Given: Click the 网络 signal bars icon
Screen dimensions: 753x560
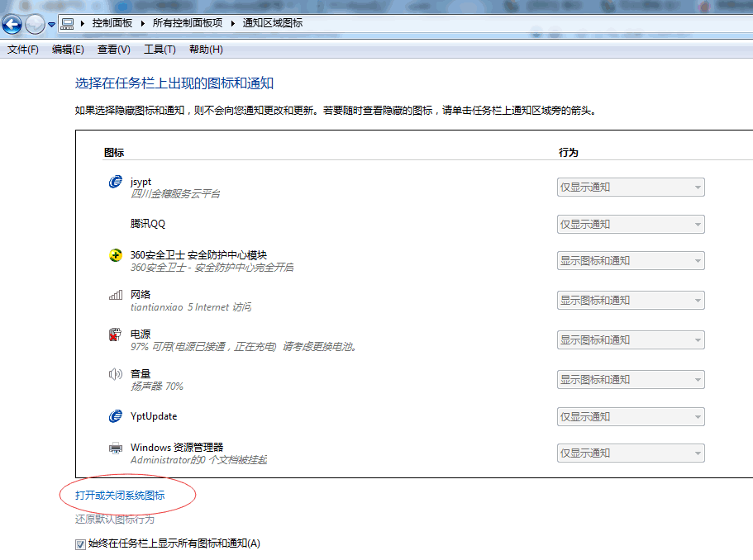Looking at the screenshot, I should 115,295.
